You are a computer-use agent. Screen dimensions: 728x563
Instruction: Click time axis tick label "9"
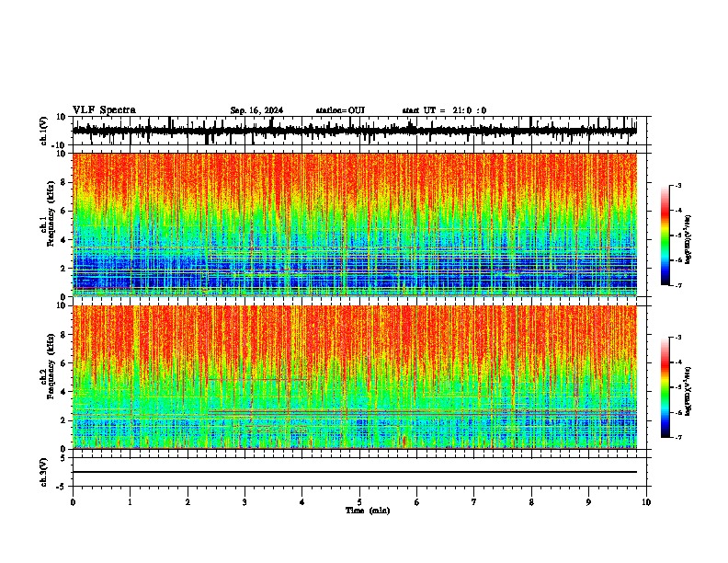588,502
